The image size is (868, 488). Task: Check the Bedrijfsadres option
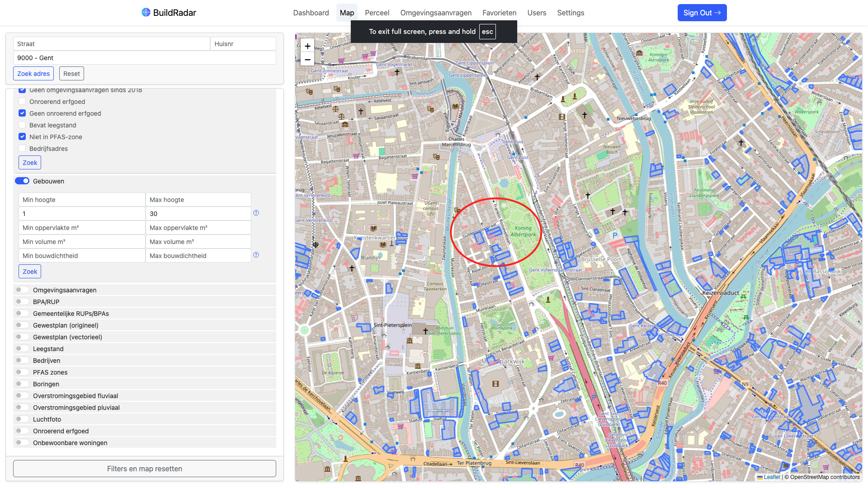click(x=22, y=149)
